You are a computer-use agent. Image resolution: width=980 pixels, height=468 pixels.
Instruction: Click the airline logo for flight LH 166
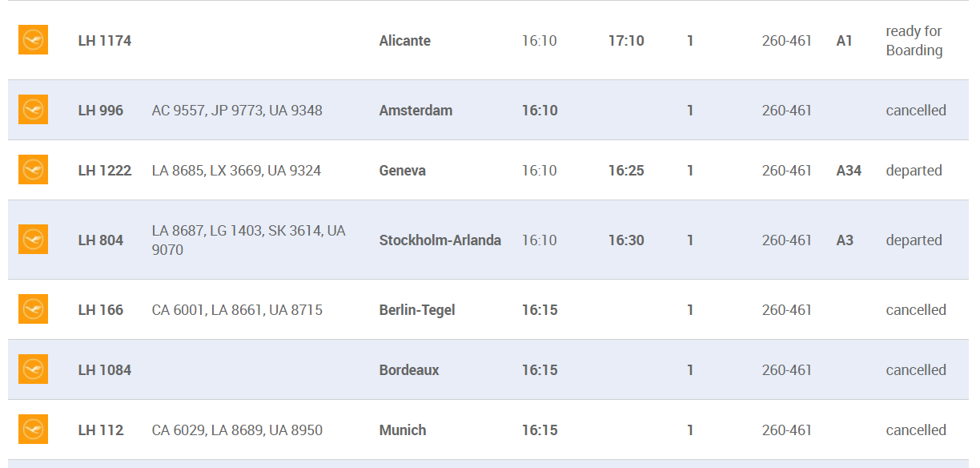[33, 309]
